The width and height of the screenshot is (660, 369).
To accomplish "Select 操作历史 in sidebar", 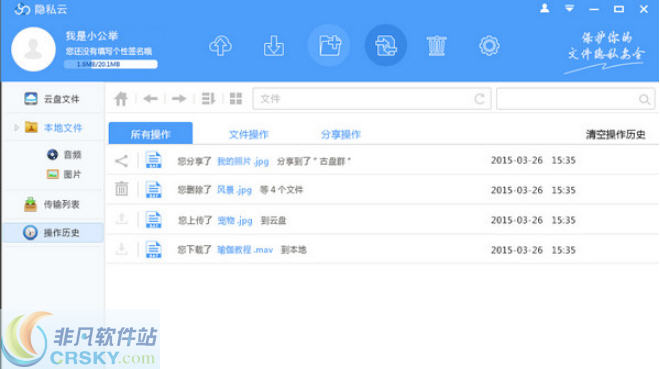I will click(53, 232).
